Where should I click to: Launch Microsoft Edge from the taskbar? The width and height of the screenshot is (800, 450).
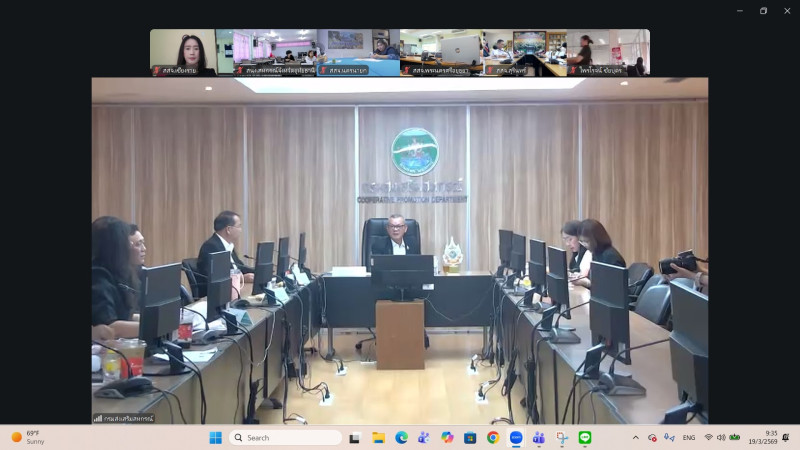tap(401, 438)
